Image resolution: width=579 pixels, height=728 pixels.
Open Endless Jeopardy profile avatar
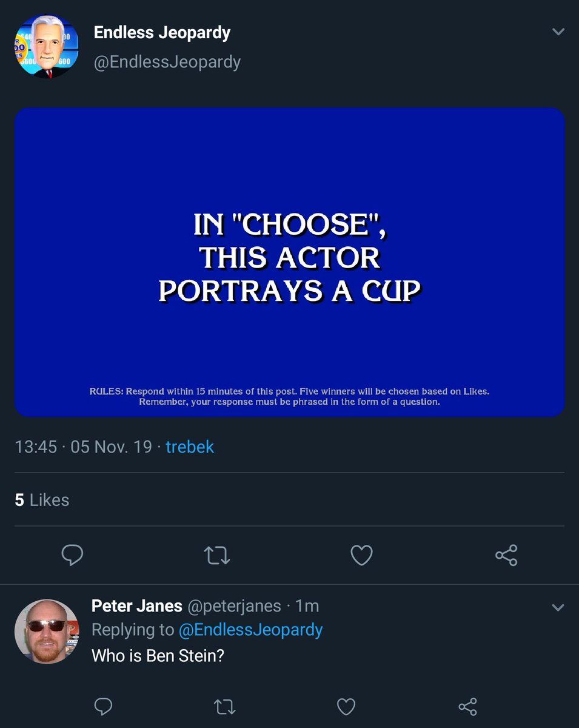(47, 47)
